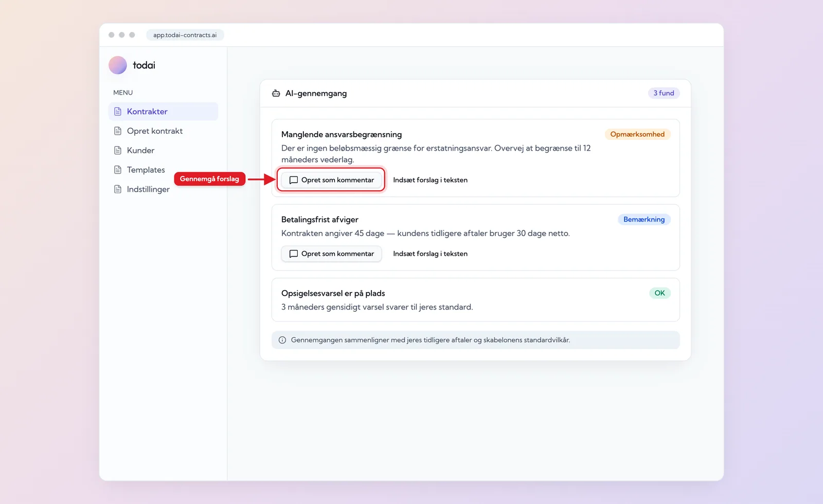Create comment for Manglende ansvarsbegrænsning

click(x=331, y=180)
